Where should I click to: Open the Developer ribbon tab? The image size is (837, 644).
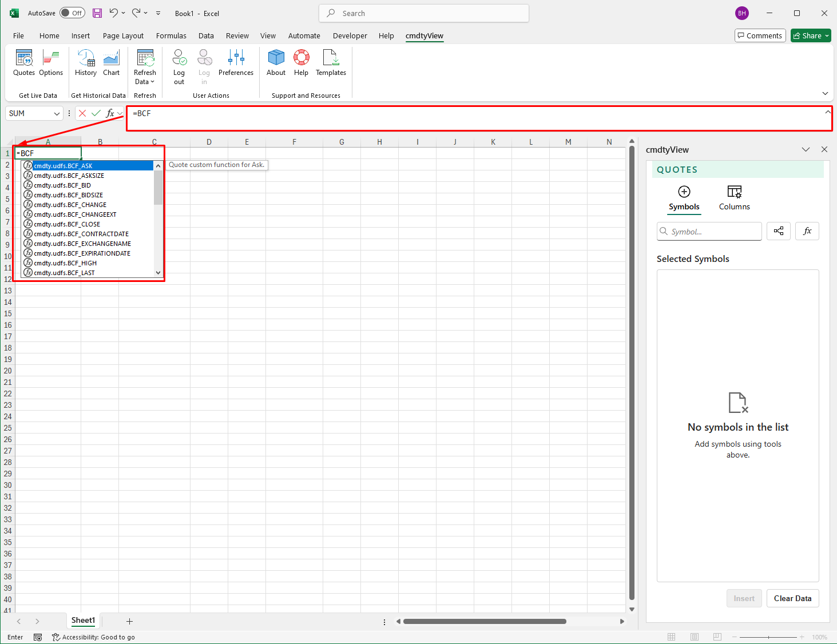(350, 35)
